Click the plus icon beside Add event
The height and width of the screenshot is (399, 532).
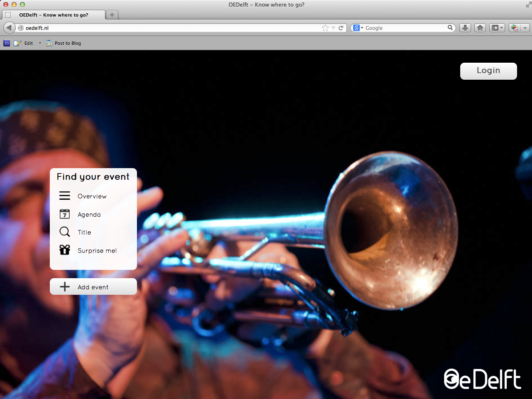point(65,287)
